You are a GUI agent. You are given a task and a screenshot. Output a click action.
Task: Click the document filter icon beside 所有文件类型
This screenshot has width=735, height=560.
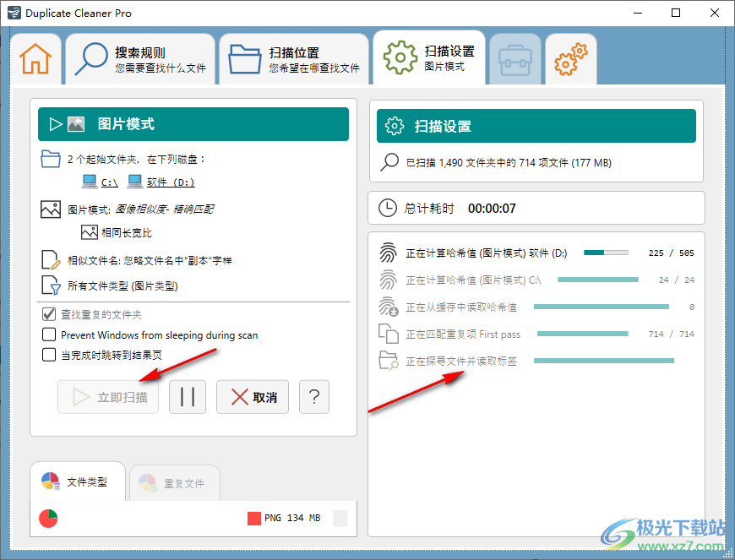click(51, 285)
